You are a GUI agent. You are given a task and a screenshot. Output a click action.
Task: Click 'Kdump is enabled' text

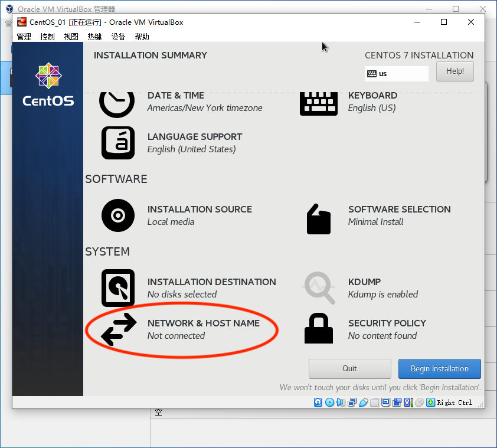pyautogui.click(x=383, y=294)
